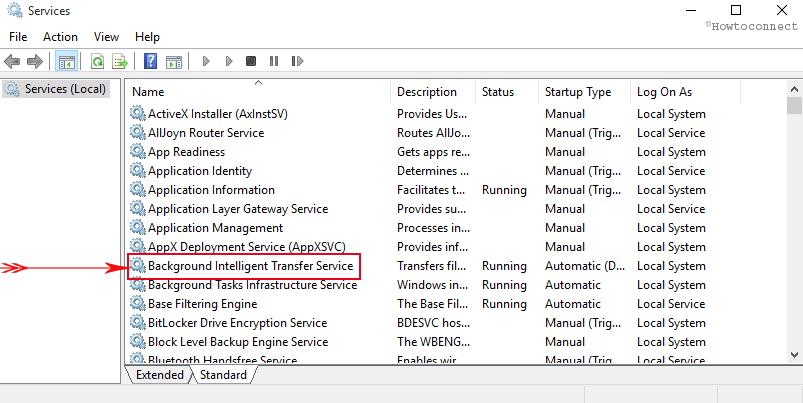Click the vertical scrollbar up arrow
The width and height of the screenshot is (803, 403).
pyautogui.click(x=794, y=88)
